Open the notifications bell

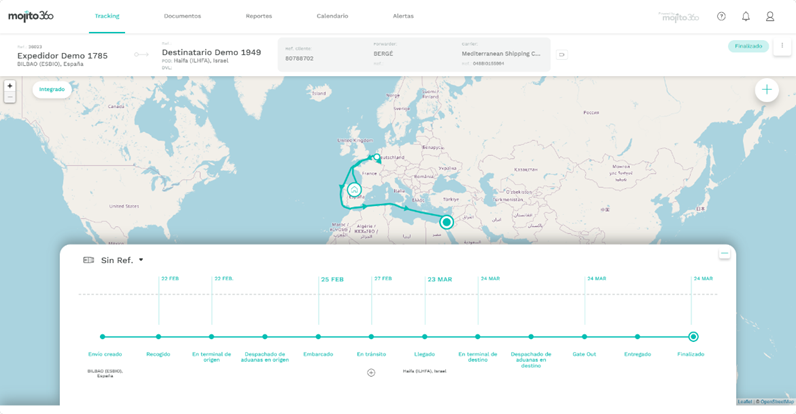coord(745,16)
